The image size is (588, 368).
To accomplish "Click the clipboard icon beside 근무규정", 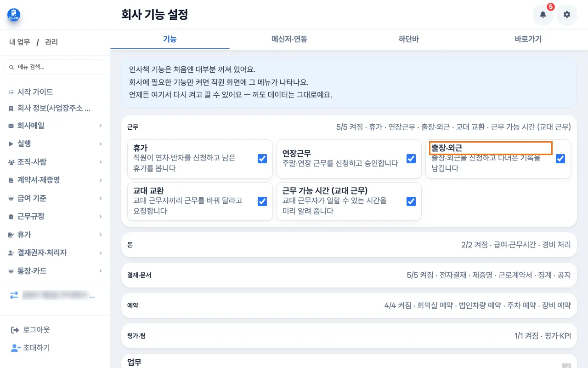I will (11, 216).
